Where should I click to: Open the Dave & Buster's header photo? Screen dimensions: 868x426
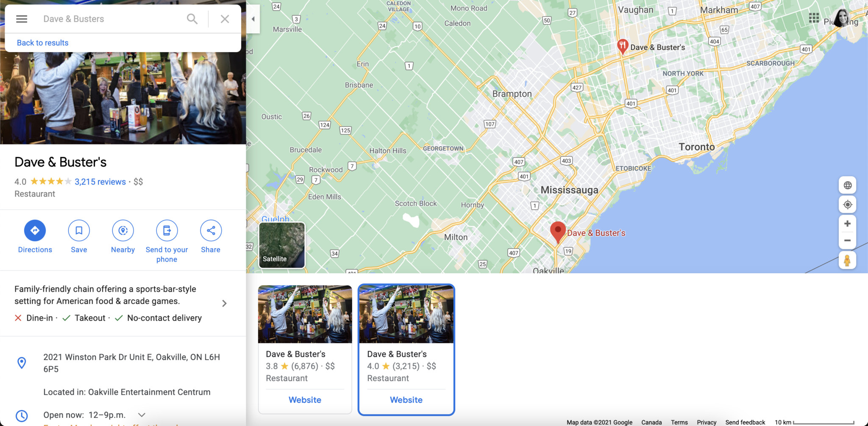(x=123, y=98)
